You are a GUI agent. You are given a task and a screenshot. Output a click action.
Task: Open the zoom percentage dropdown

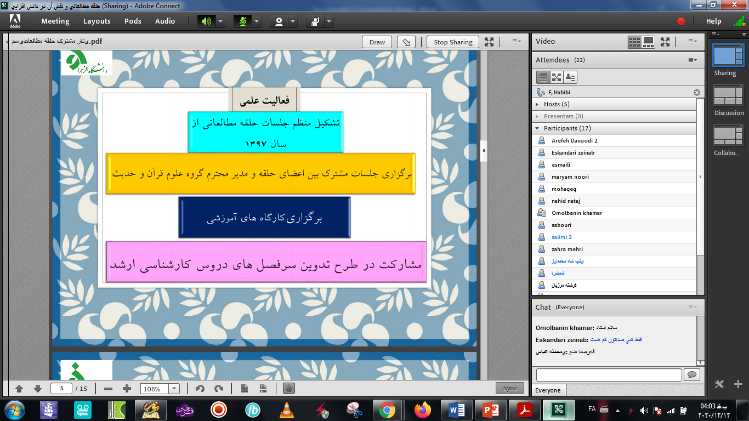pos(174,389)
